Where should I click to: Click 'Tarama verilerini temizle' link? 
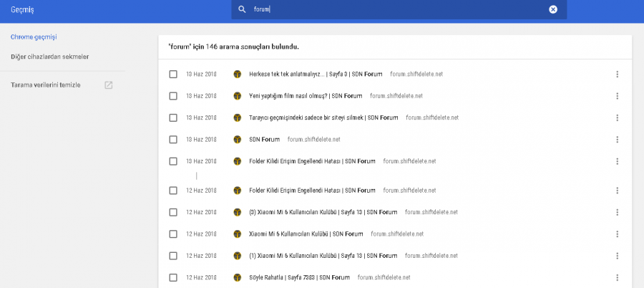point(46,85)
